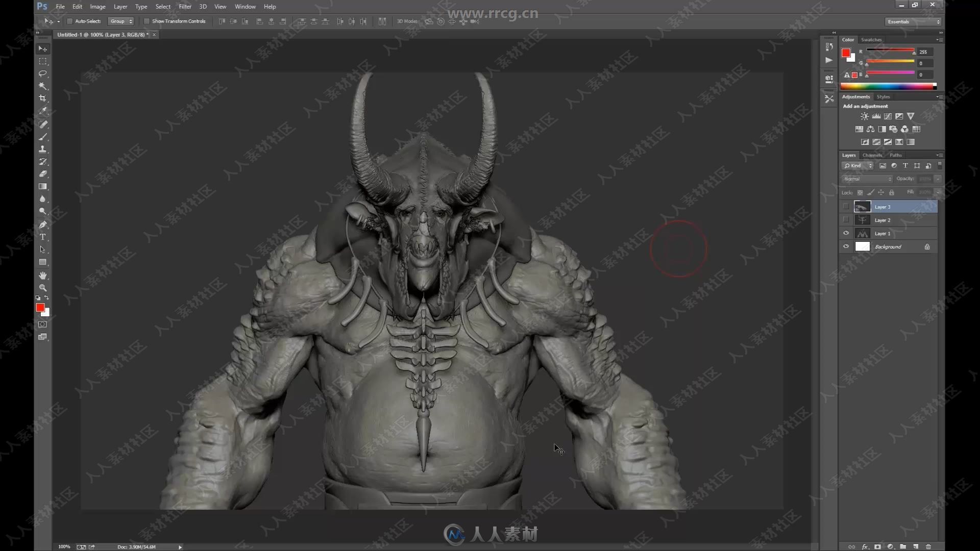Viewport: 980px width, 551px height.
Task: Select the Gradient tool
Action: click(43, 187)
